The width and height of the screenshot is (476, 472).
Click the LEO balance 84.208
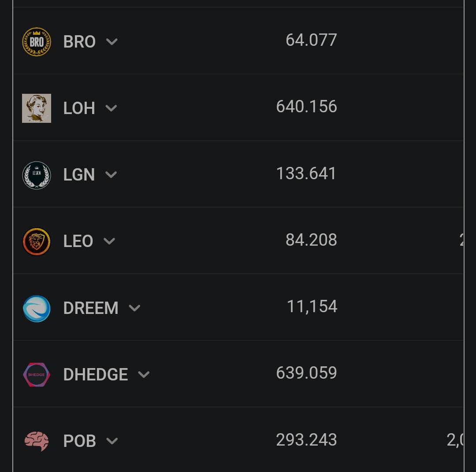pos(311,240)
